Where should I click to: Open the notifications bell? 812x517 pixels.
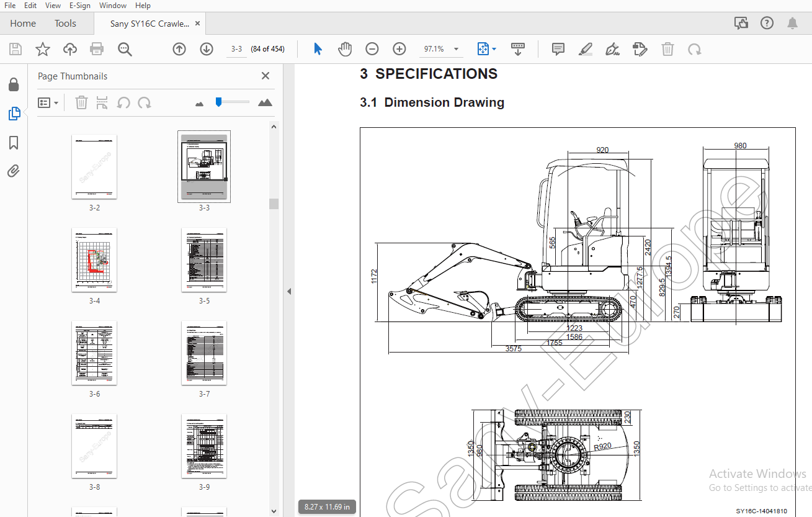[792, 24]
